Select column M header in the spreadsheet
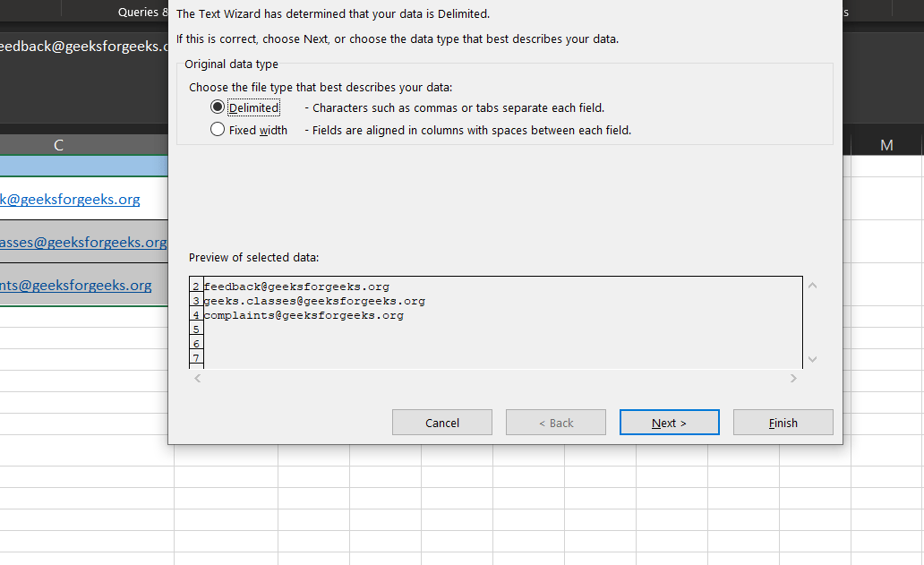This screenshot has width=924, height=565. tap(886, 145)
